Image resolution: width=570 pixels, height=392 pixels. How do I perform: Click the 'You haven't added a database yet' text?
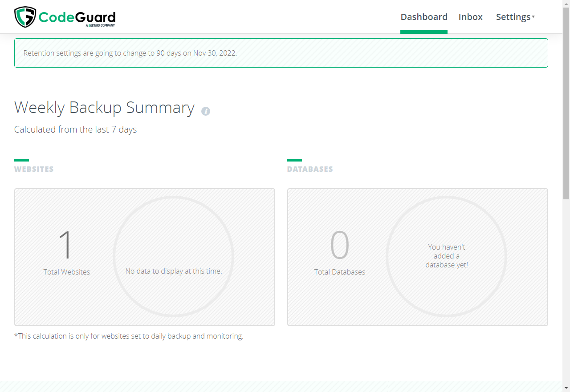tap(447, 256)
